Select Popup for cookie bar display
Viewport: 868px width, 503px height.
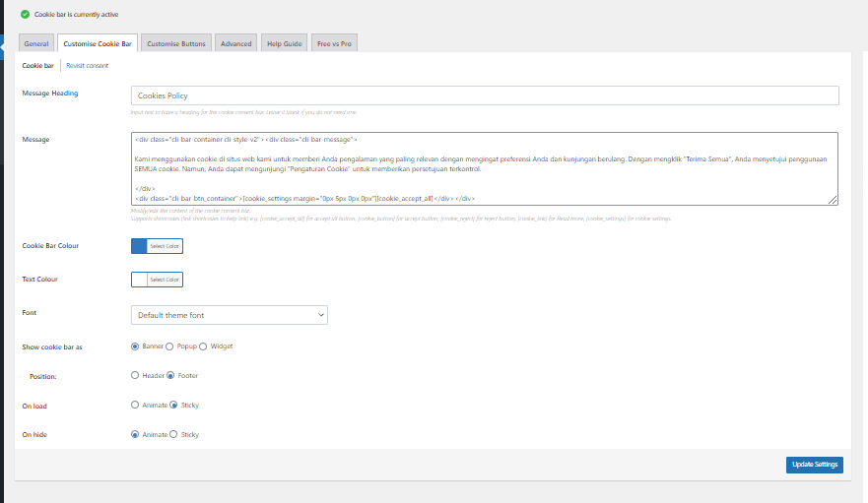tap(169, 346)
